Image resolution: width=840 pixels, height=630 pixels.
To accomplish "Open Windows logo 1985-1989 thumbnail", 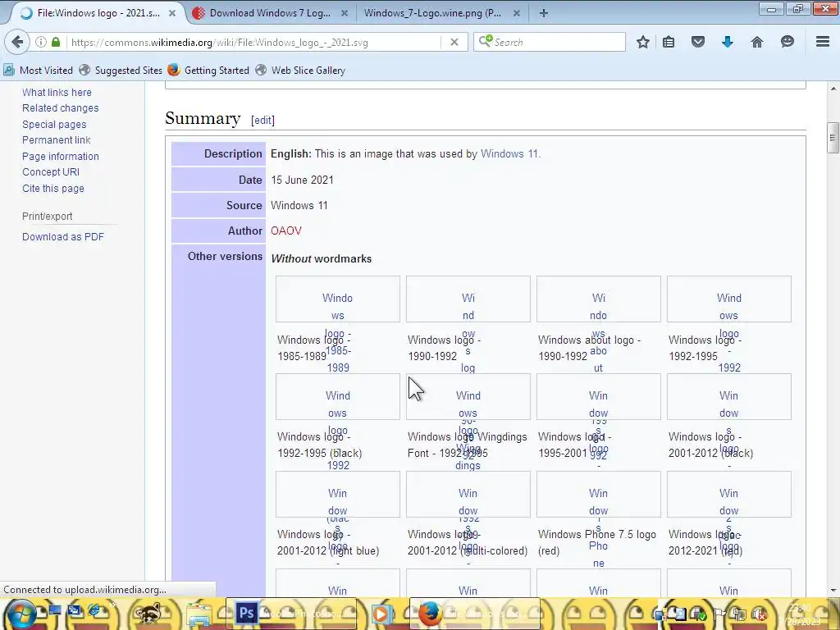I will pyautogui.click(x=337, y=299).
